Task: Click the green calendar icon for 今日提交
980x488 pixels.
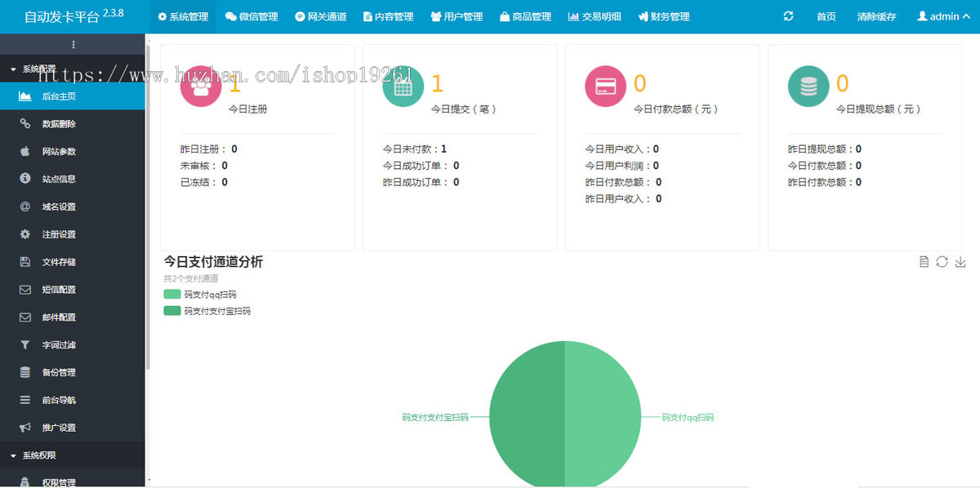Action: click(x=403, y=86)
